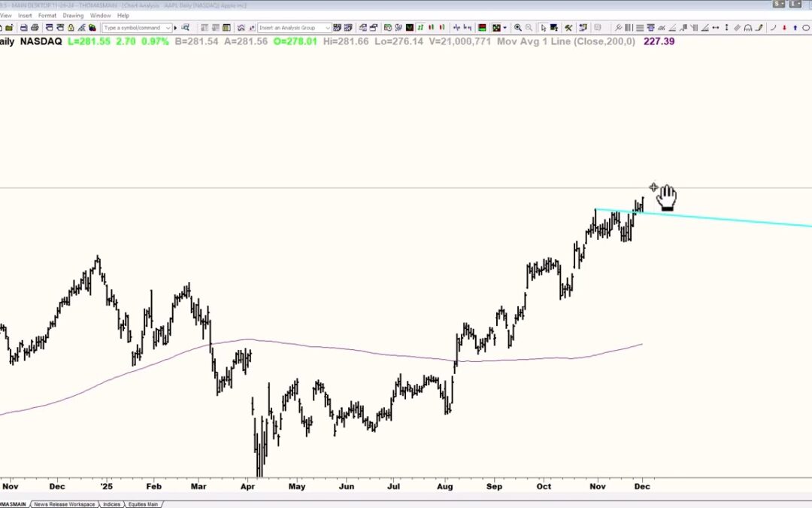Switch to the Equities Main tab
The image size is (812, 508).
tap(144, 504)
